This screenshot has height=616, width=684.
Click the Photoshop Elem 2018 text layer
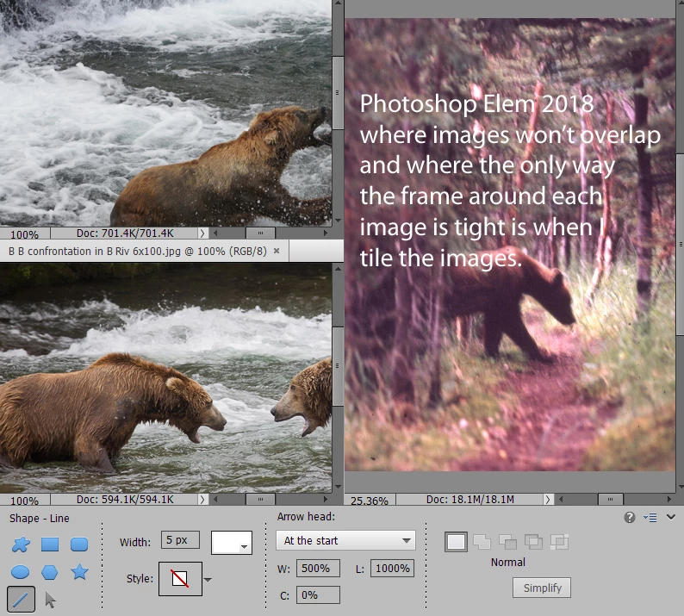pyautogui.click(x=509, y=181)
